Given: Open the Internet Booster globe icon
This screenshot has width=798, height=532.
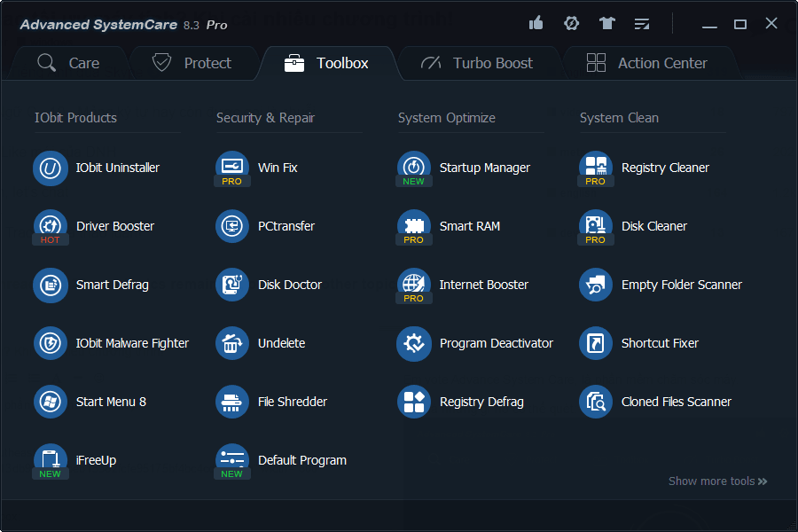Looking at the screenshot, I should click(x=414, y=286).
